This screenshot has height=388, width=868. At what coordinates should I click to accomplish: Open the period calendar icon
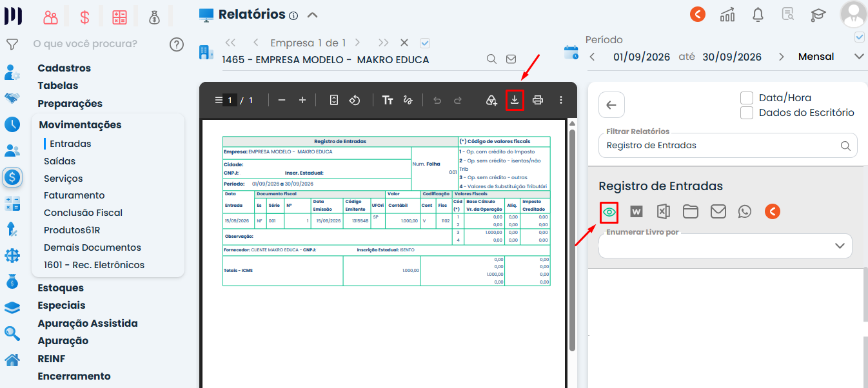coord(571,52)
